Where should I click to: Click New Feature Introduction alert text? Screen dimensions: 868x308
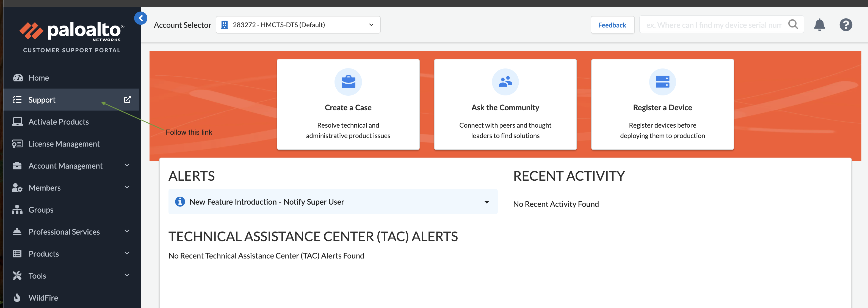click(x=267, y=202)
